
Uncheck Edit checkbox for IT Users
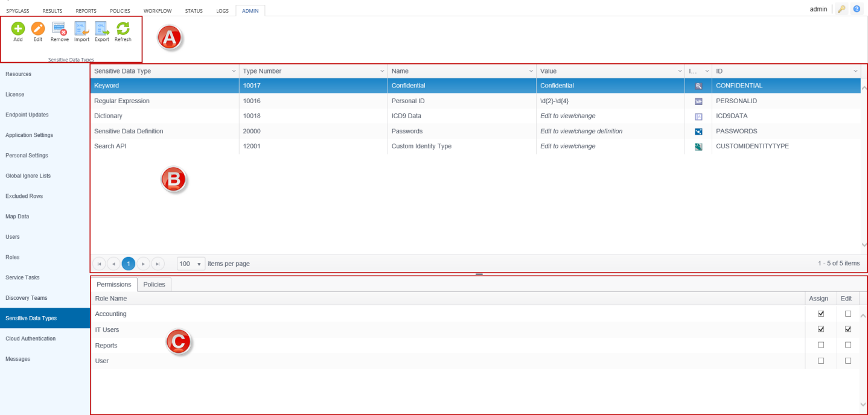point(848,329)
